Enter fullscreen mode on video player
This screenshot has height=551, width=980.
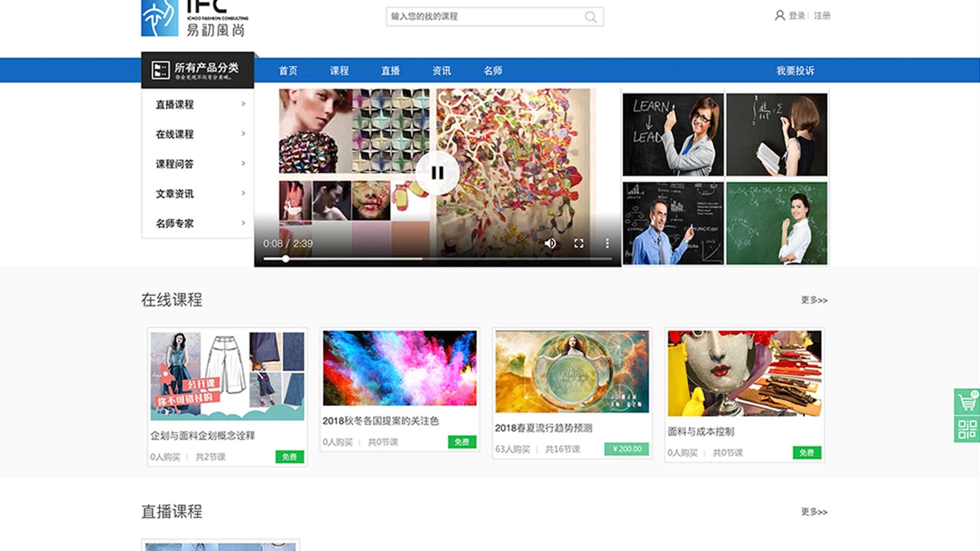pyautogui.click(x=579, y=243)
